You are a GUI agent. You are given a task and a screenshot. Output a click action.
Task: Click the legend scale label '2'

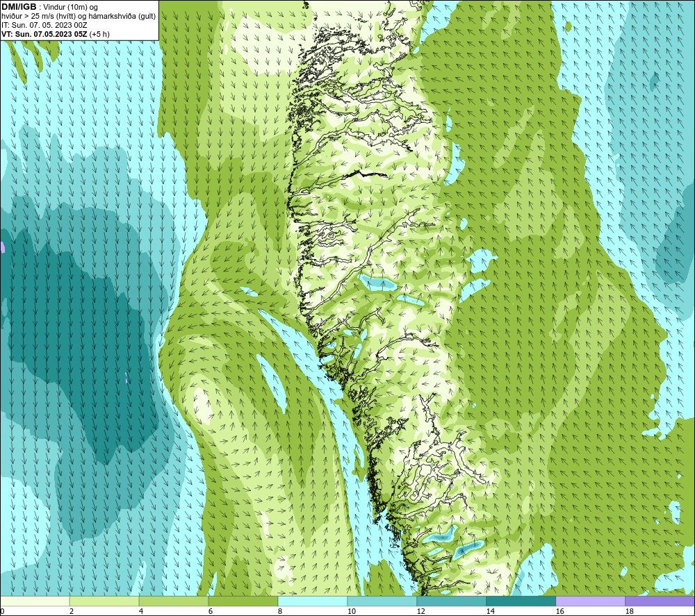pos(72,611)
